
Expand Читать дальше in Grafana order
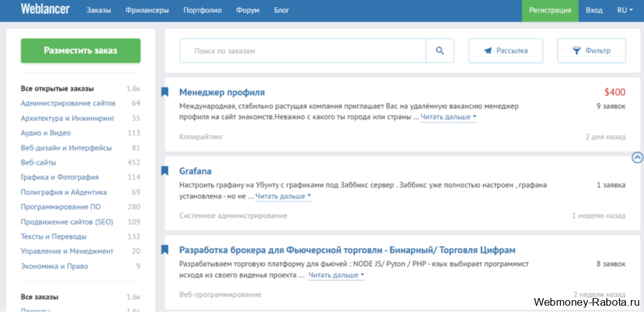pos(284,196)
